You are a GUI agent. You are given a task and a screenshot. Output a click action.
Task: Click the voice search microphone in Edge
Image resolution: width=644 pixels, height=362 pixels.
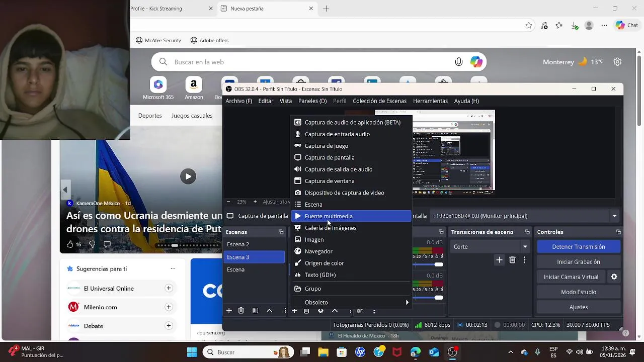coord(459,62)
